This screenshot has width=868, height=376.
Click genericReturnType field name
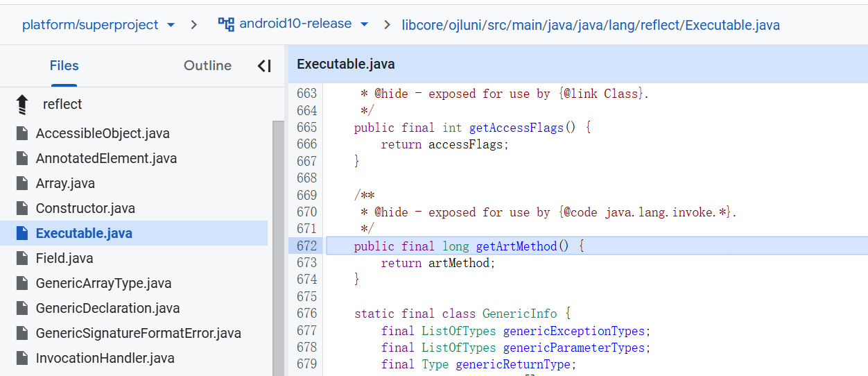coord(513,365)
